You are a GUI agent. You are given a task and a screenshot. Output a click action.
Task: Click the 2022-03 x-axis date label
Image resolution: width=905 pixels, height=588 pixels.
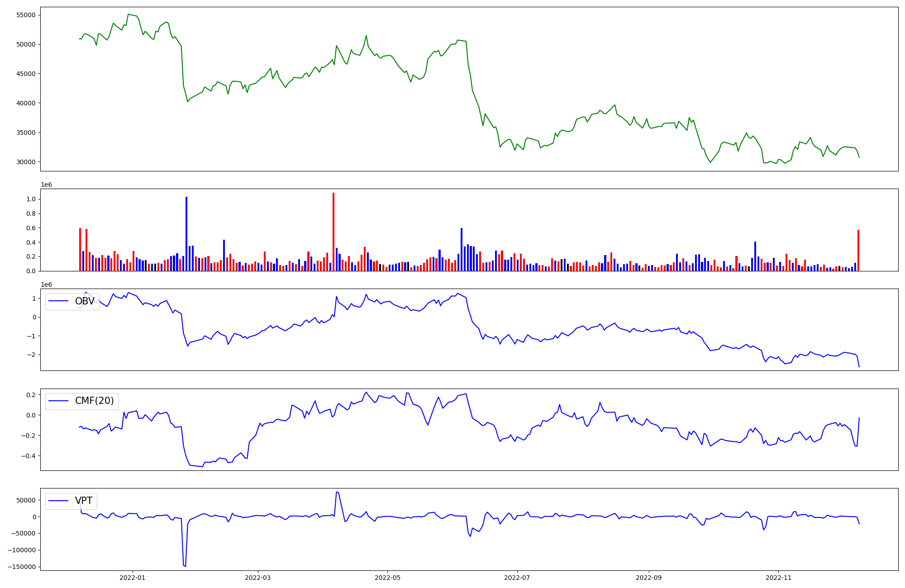[258, 578]
